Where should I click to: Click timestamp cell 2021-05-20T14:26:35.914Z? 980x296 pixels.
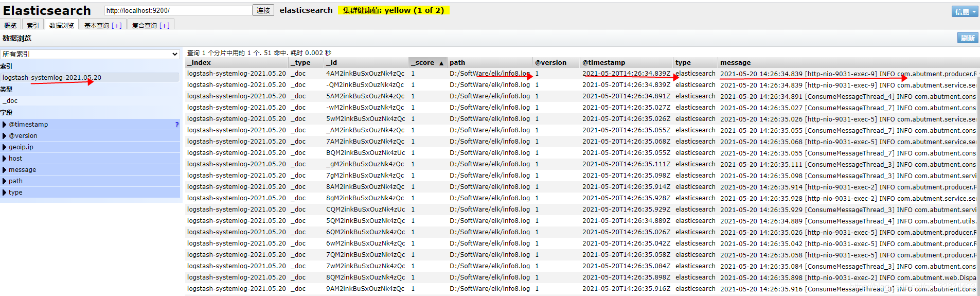[x=626, y=187]
